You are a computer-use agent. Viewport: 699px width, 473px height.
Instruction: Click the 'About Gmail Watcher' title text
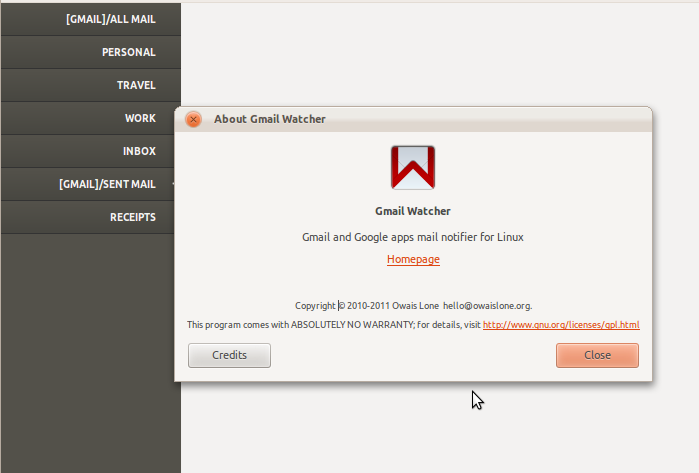(x=270, y=119)
